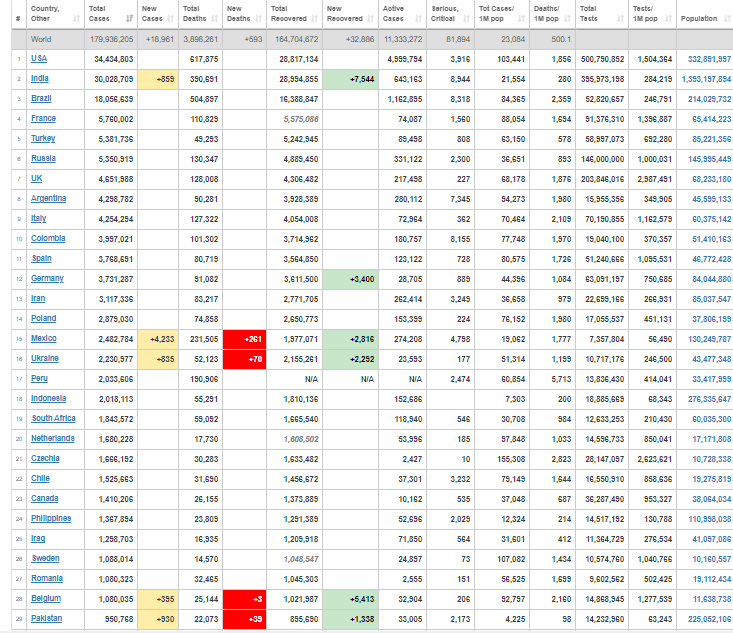This screenshot has width=733, height=633.
Task: Select Pakistan new deaths cell +39
Action: pyautogui.click(x=244, y=619)
